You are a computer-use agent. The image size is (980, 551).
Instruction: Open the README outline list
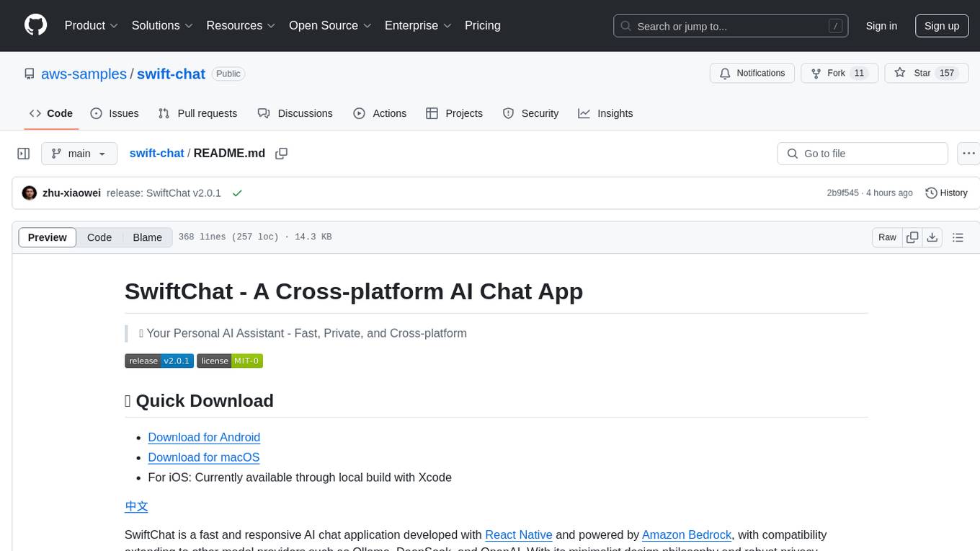pos(958,237)
